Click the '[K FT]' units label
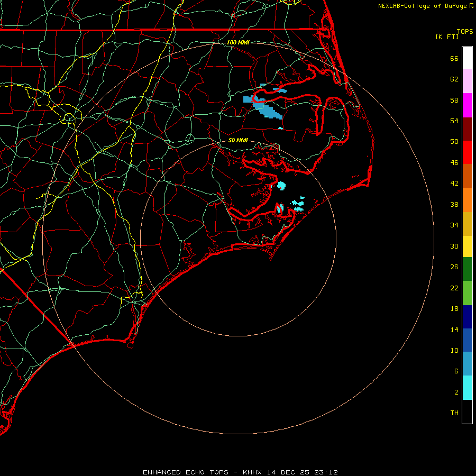476x476 pixels. point(447,36)
